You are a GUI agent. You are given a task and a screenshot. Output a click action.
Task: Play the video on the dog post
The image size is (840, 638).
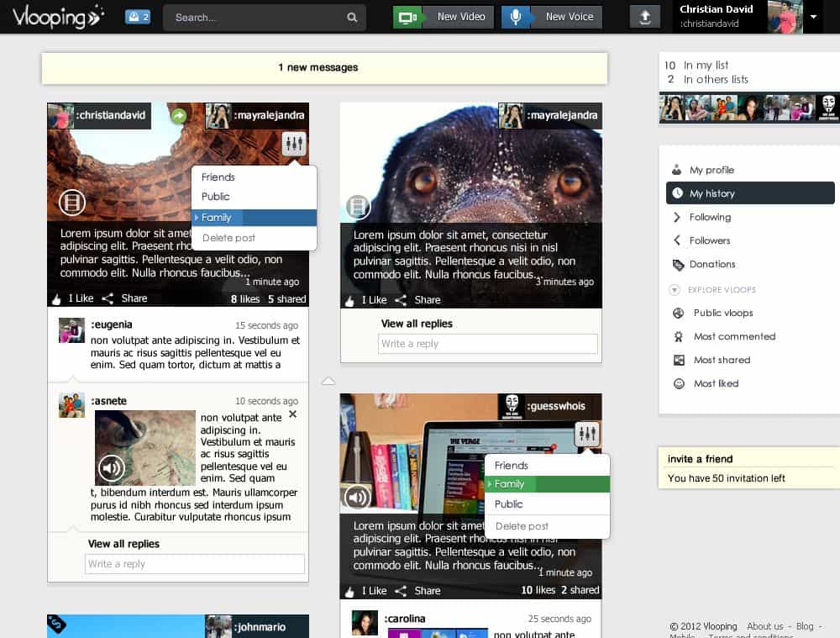click(358, 207)
